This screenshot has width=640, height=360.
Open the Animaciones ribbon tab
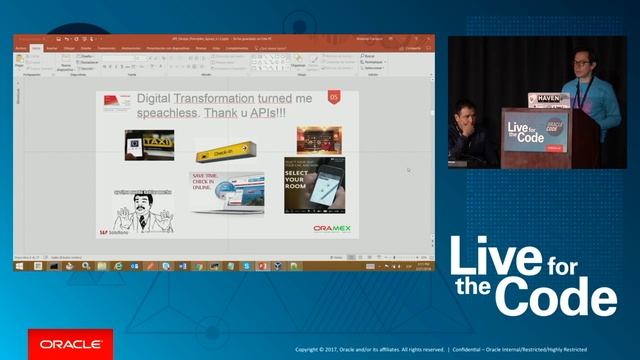(x=131, y=48)
